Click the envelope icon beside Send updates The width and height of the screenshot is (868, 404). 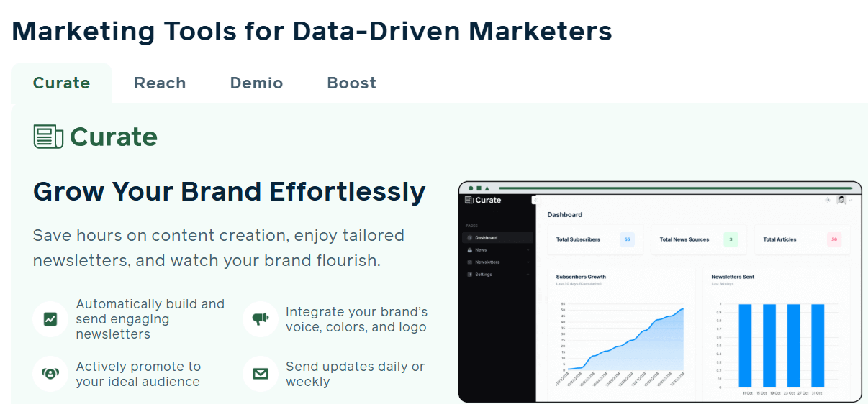[260, 374]
